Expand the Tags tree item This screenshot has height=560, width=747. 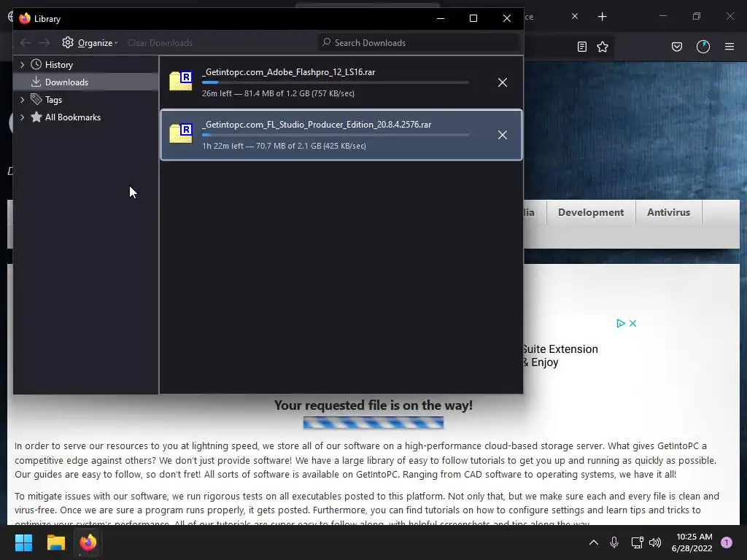click(22, 99)
